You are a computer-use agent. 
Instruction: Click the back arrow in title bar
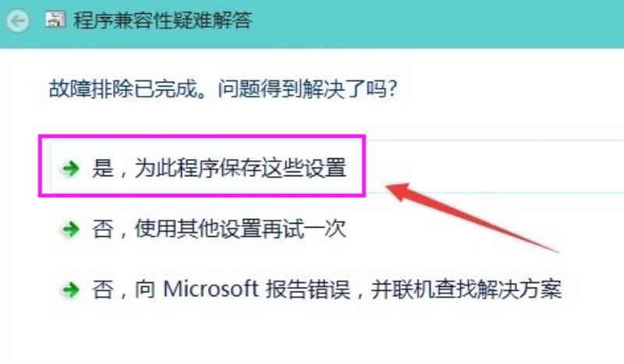[17, 20]
